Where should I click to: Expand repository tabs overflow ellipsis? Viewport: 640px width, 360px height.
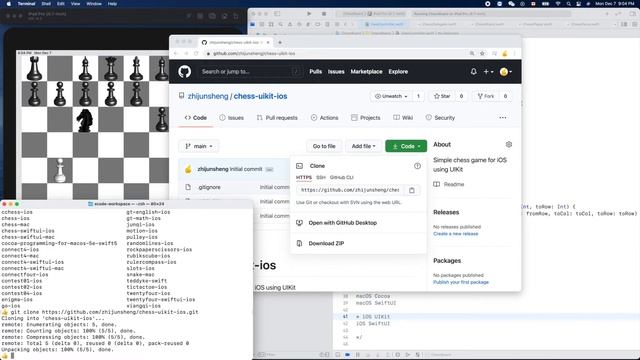[x=502, y=118]
